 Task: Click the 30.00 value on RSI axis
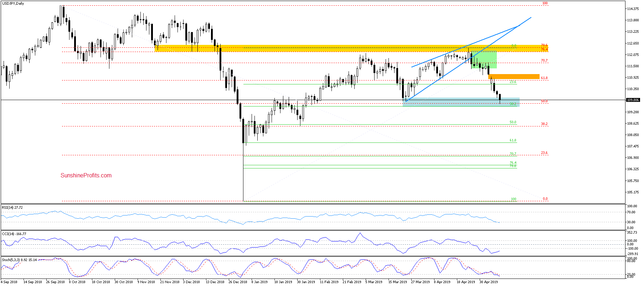pos(631,222)
